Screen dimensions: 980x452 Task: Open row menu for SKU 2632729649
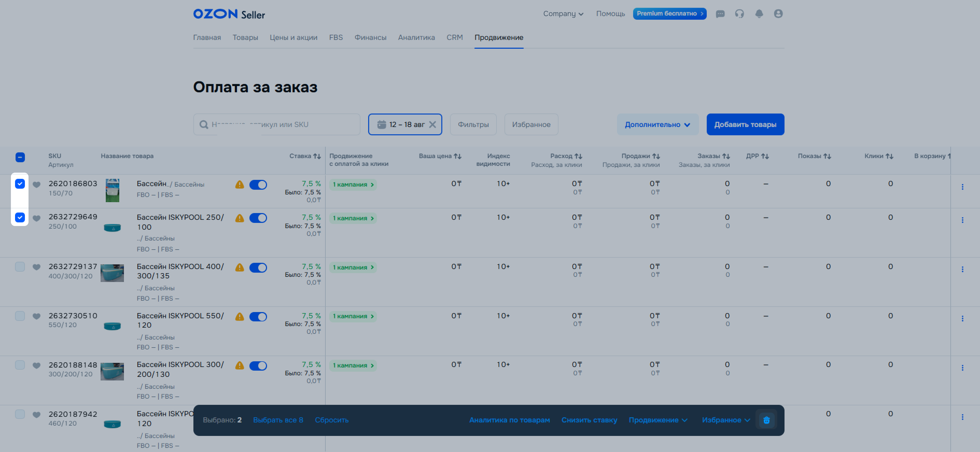[962, 220]
